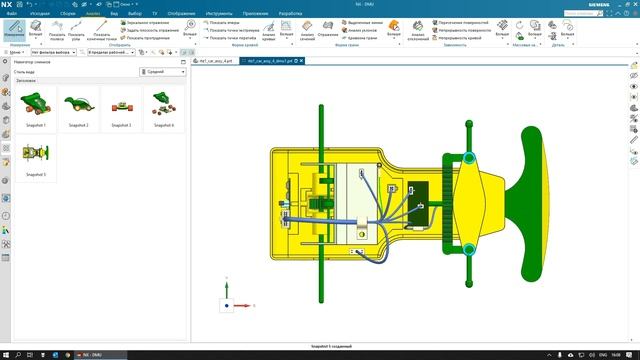This screenshot has width=640, height=360.
Task: Select the Измерение (Measure) tool
Action: coord(14,30)
